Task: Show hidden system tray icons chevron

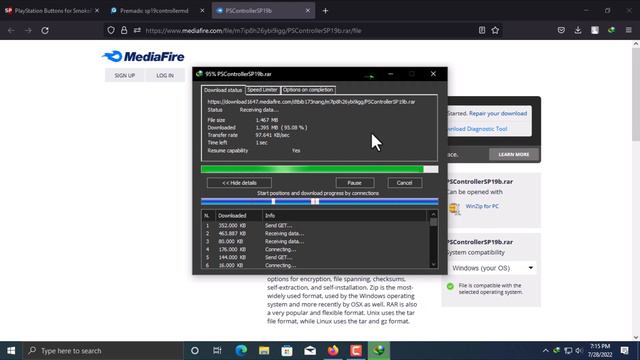Action: (545, 351)
